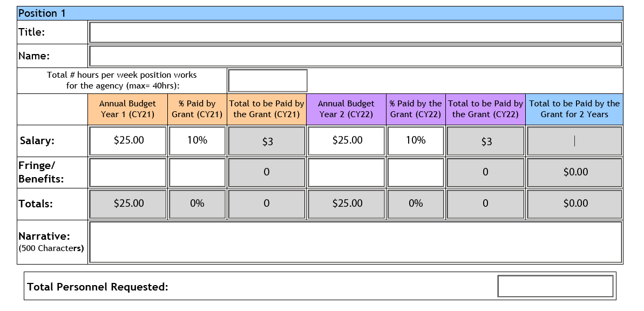Click Salary two-year grant total field
The height and width of the screenshot is (311, 644).
tap(574, 141)
